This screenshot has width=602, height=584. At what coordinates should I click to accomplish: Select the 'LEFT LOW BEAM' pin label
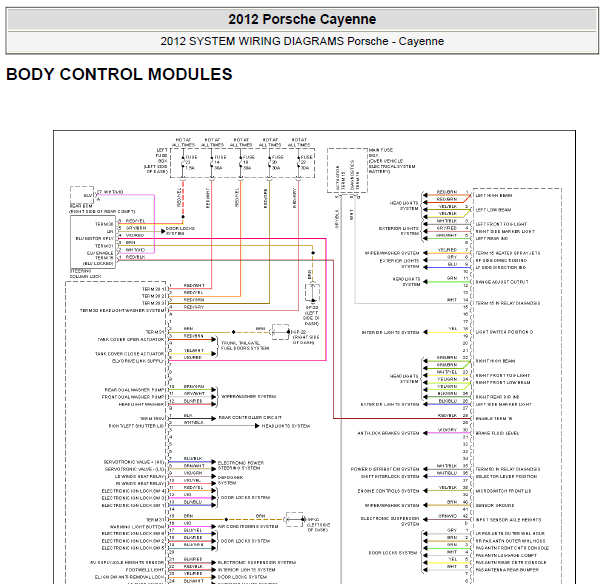click(493, 210)
